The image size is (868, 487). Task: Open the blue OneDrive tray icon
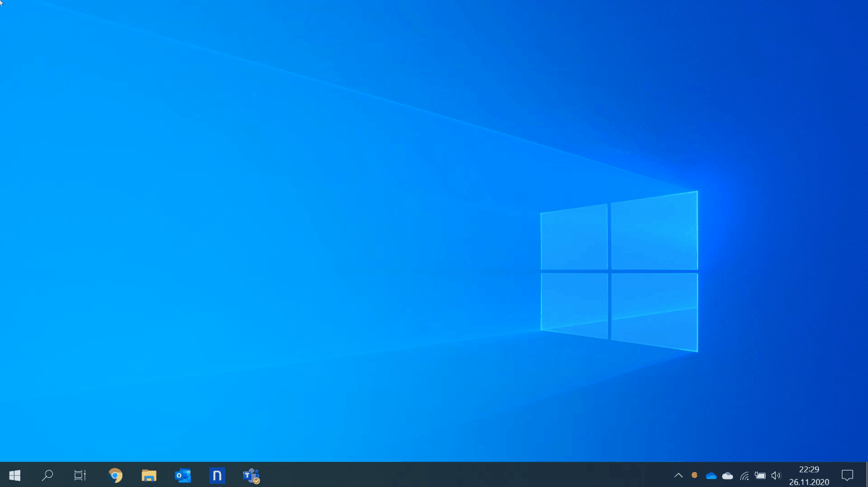click(711, 475)
